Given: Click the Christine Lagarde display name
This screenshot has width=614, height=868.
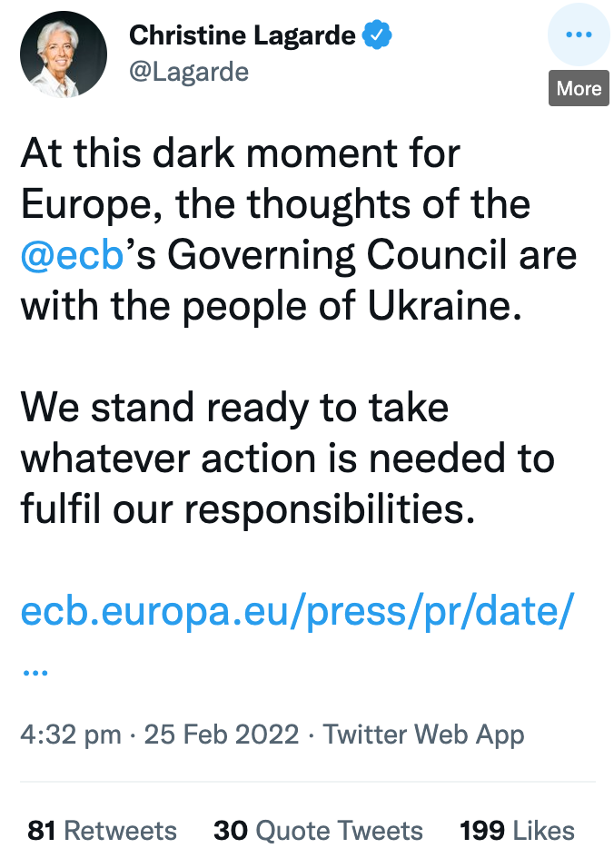Looking at the screenshot, I should point(242,36).
